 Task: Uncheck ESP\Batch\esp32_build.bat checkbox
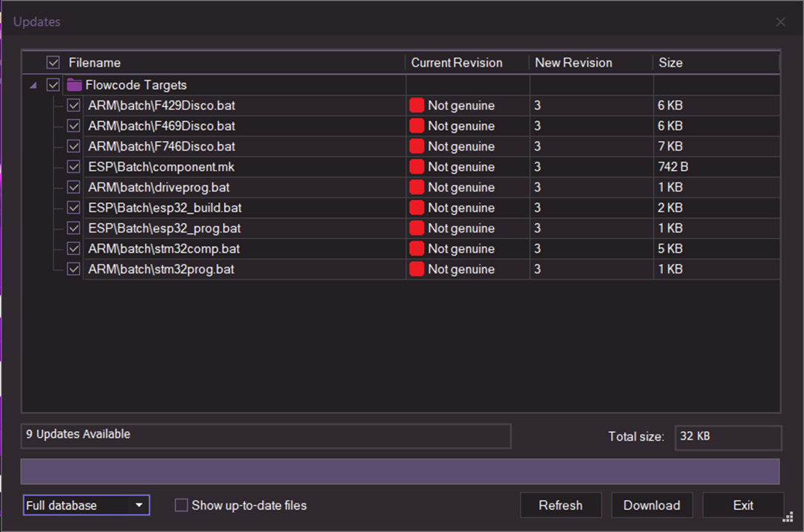[x=74, y=208]
